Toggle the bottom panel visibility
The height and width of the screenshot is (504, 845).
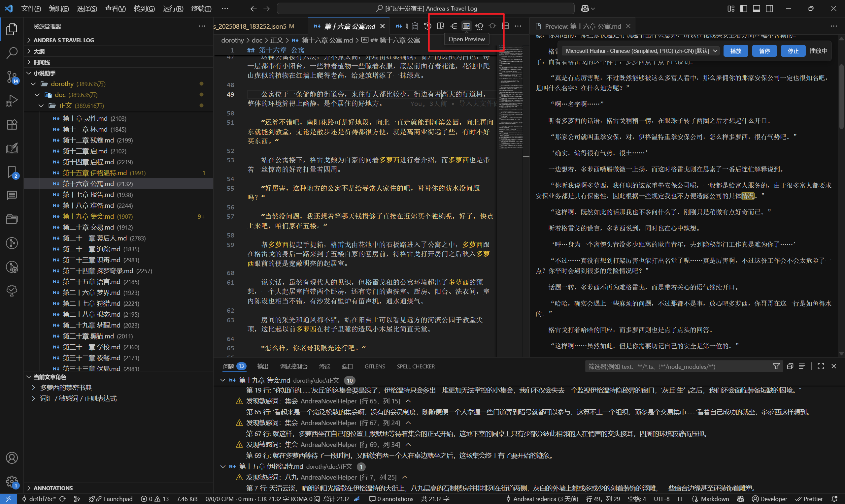point(756,9)
